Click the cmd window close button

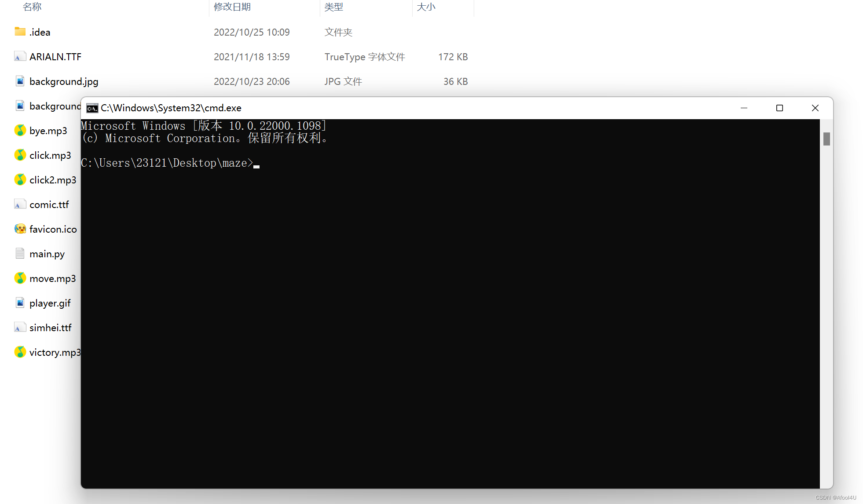815,108
